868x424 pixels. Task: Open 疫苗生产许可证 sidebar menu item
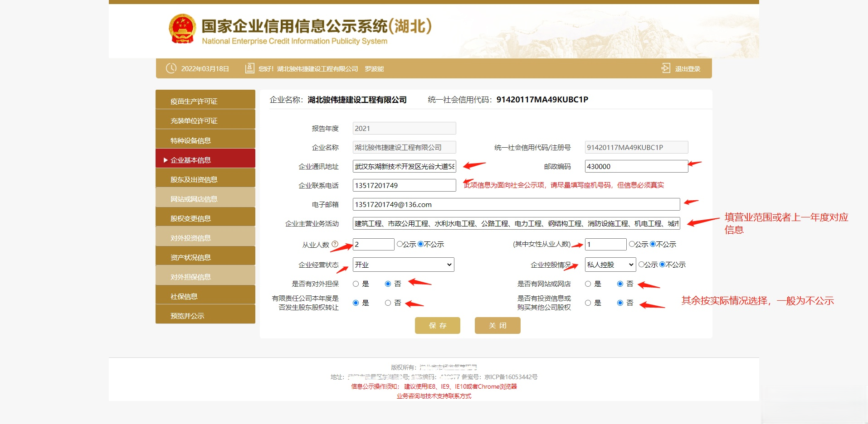click(x=205, y=100)
